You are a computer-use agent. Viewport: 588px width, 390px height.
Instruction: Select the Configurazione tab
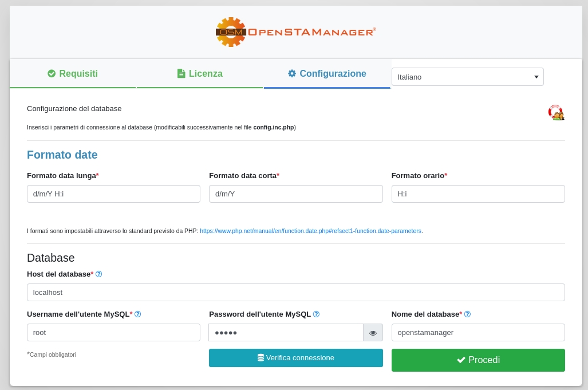pos(327,74)
